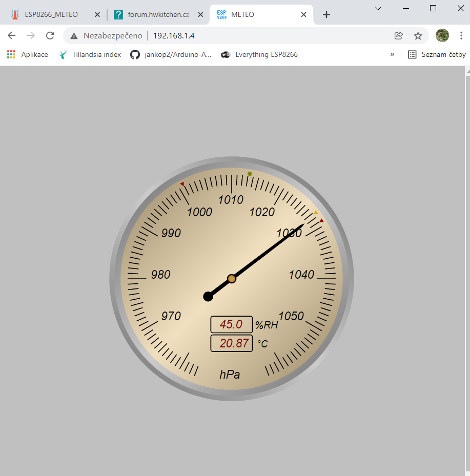Open the user profile avatar

pyautogui.click(x=442, y=35)
